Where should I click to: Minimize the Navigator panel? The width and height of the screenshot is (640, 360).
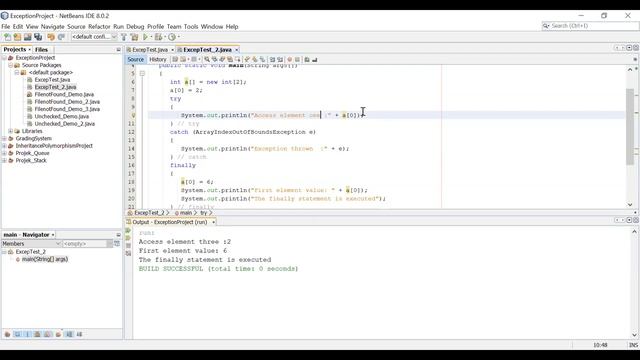pos(118,235)
